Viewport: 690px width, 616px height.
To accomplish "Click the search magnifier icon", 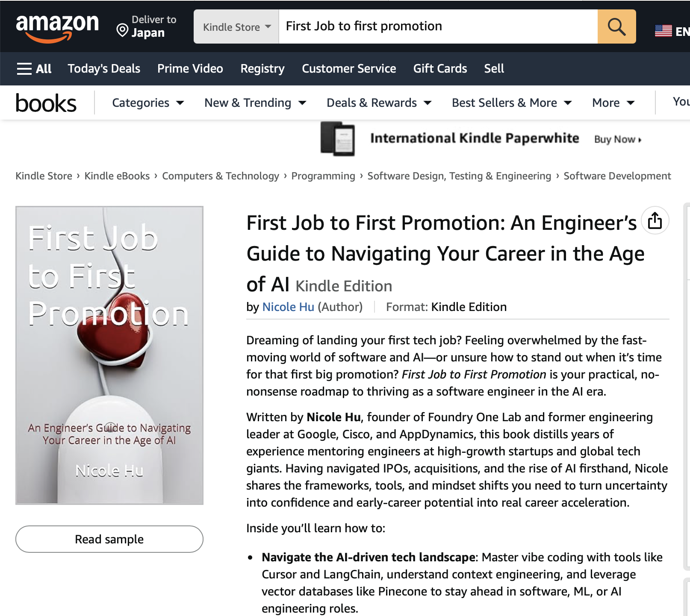I will (x=616, y=26).
